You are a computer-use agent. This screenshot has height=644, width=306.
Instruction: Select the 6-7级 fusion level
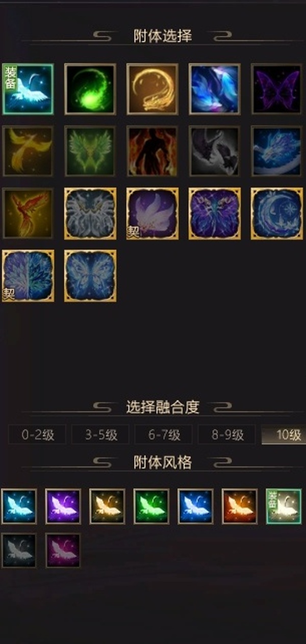164,435
